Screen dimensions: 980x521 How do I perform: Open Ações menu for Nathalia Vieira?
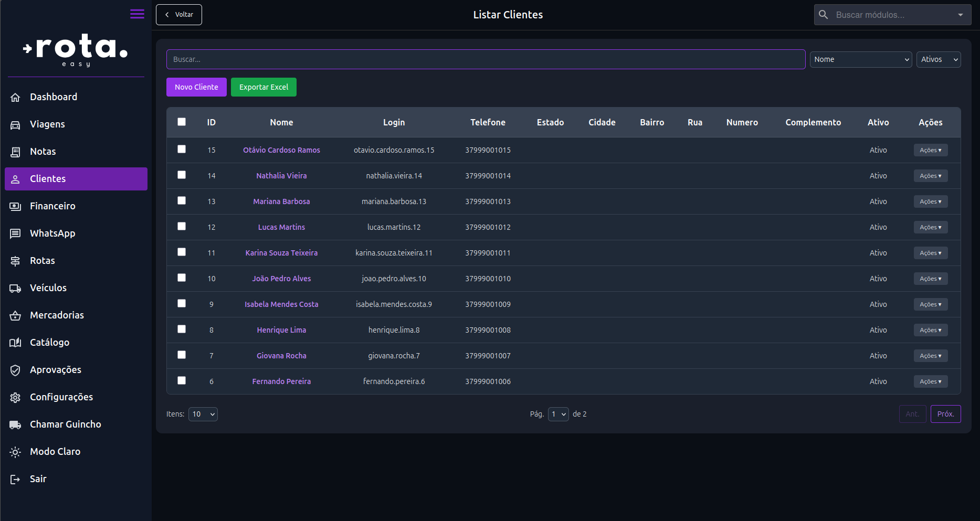coord(930,176)
